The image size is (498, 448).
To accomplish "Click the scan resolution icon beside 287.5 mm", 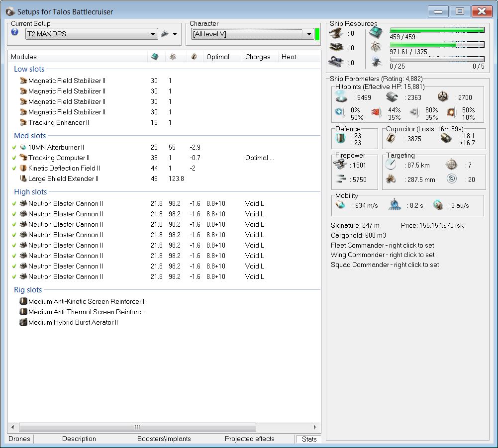I will (391, 179).
